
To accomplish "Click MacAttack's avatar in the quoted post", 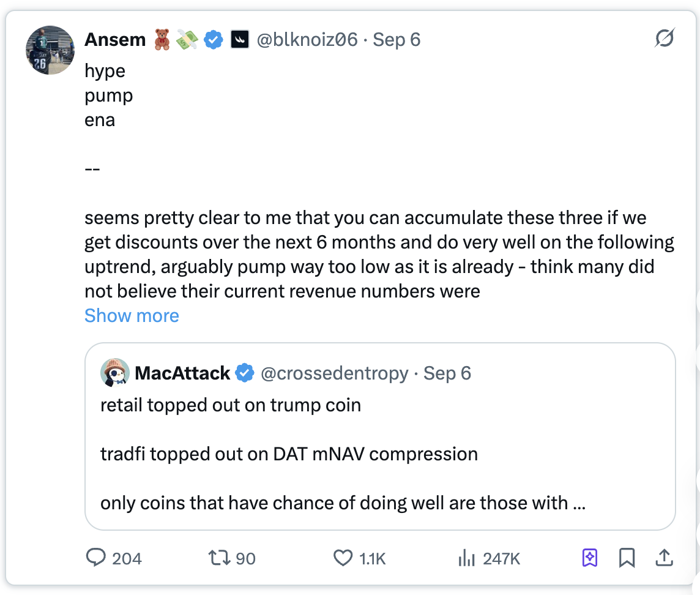I will [115, 373].
